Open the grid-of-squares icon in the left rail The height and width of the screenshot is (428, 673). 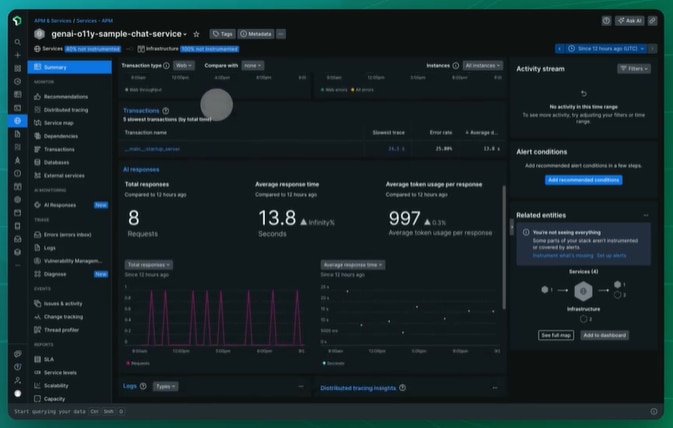(x=18, y=68)
